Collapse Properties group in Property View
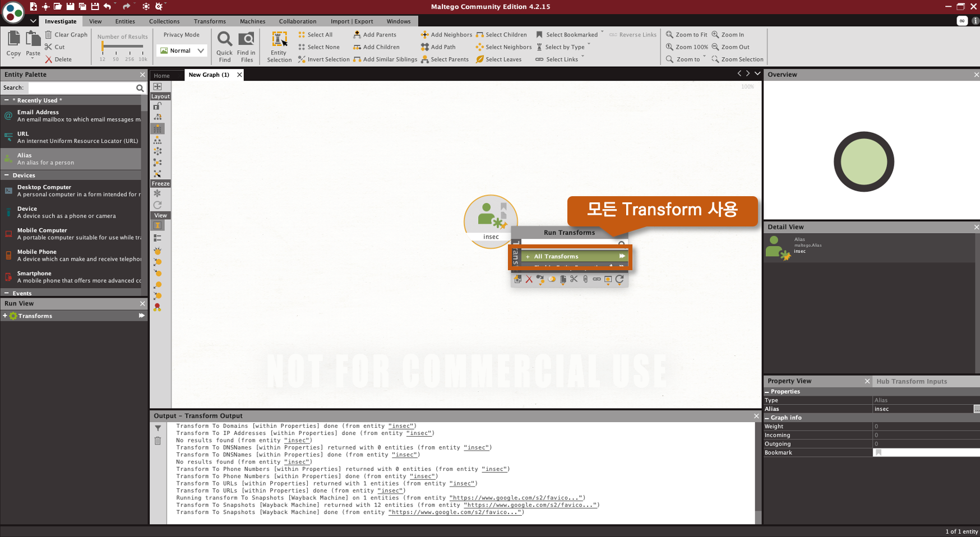This screenshot has width=980, height=537. (767, 392)
